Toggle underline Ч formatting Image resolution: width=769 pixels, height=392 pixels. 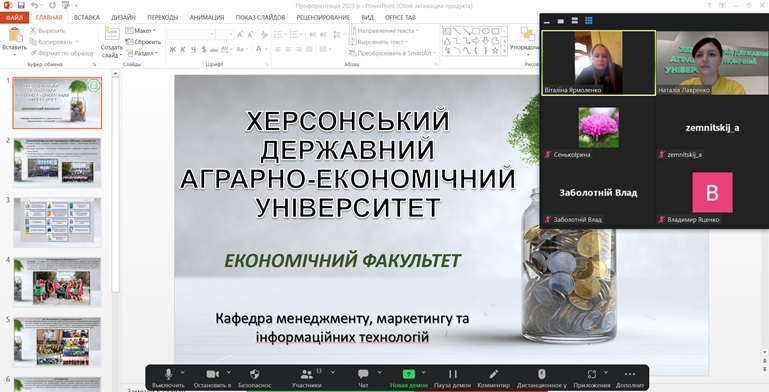click(193, 50)
